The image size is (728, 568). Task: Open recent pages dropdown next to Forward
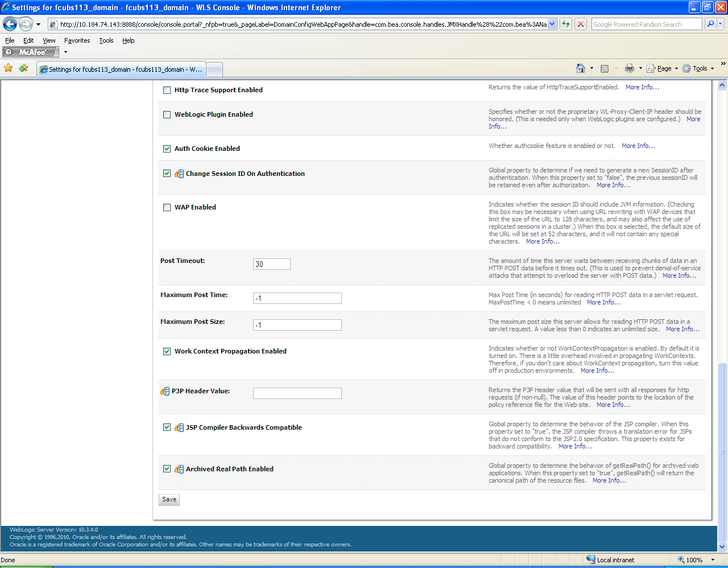point(38,24)
